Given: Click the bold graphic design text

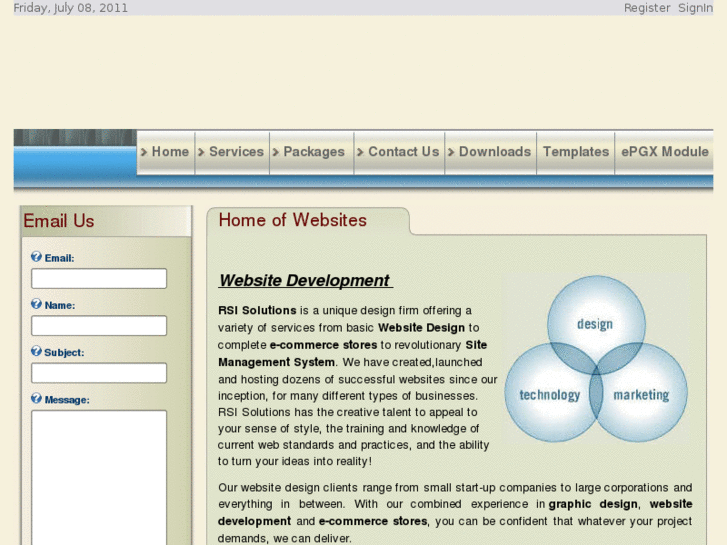Looking at the screenshot, I should click(593, 504).
